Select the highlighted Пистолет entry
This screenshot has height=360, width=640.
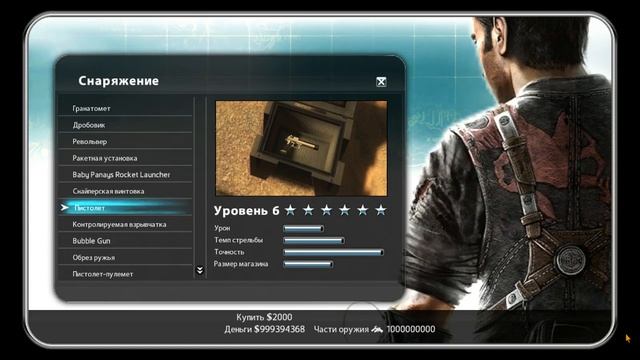click(x=125, y=208)
